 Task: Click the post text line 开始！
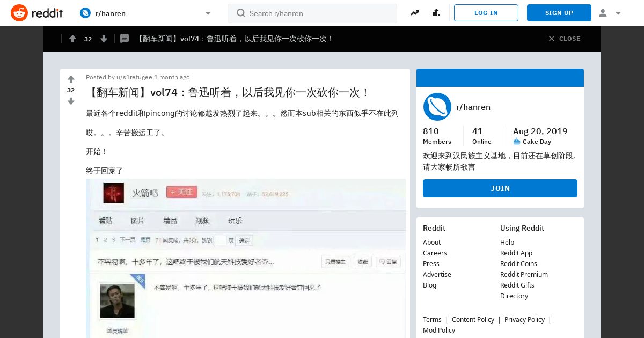click(x=97, y=151)
